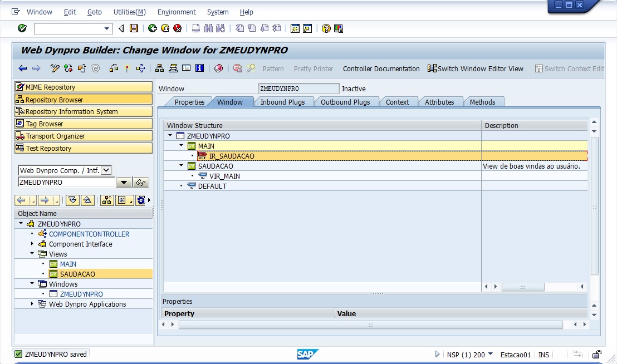Switch to the Inbound Plugs tab
The width and height of the screenshot is (617, 364).
point(282,102)
